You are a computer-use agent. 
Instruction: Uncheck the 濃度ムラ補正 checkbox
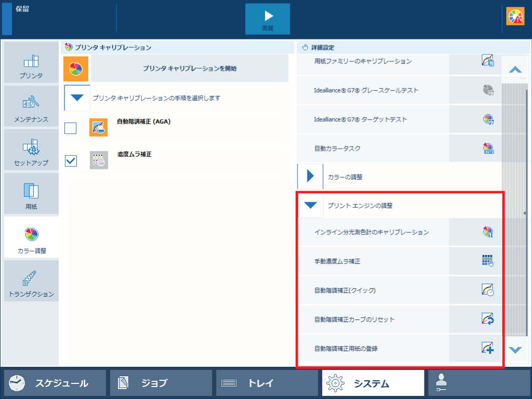point(71,161)
